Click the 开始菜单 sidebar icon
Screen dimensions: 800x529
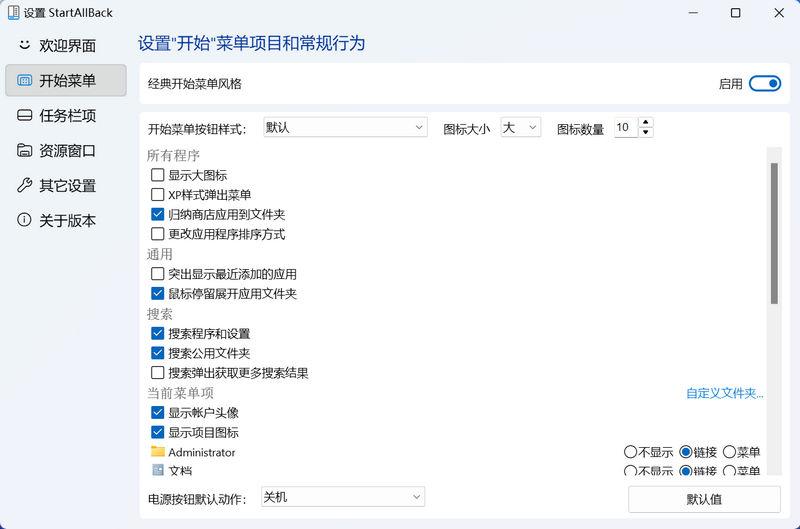[25, 81]
